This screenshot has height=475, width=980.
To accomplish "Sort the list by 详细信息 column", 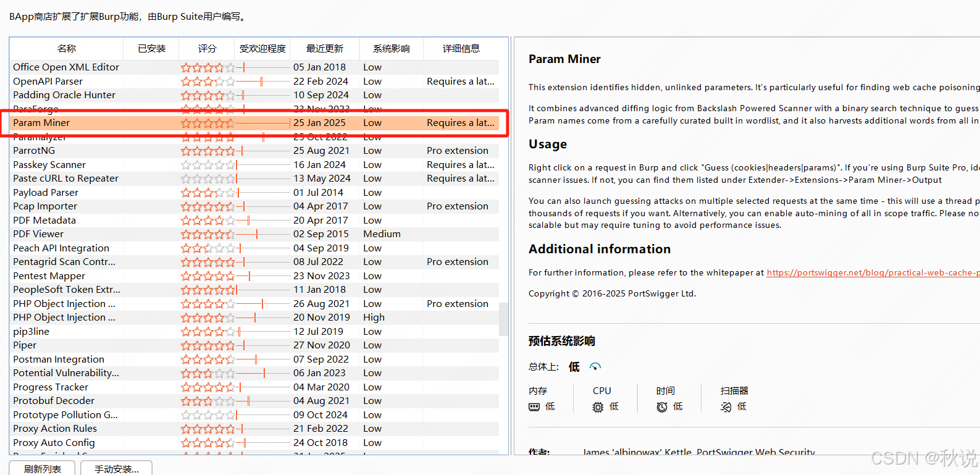I will (461, 48).
